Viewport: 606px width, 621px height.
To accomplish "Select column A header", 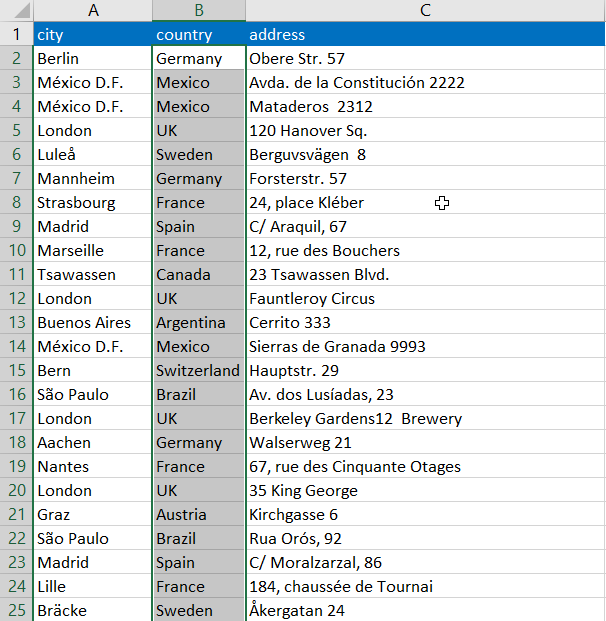I will 93,10.
